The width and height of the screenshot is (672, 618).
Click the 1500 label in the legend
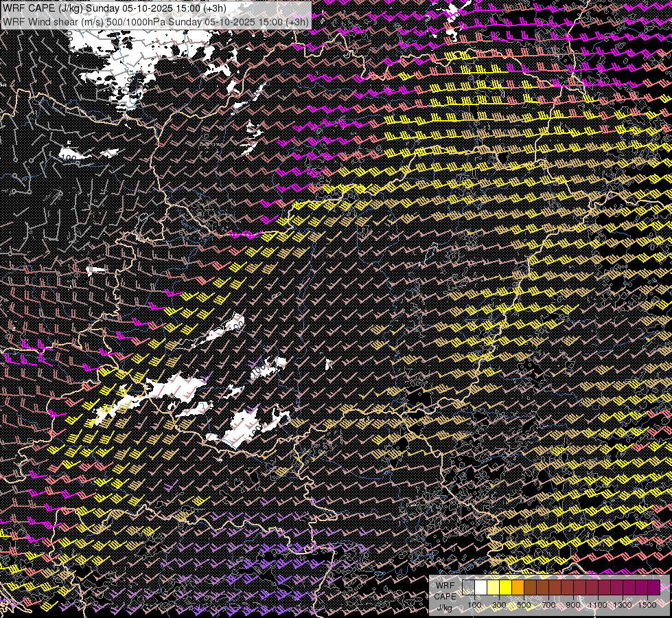tap(647, 605)
